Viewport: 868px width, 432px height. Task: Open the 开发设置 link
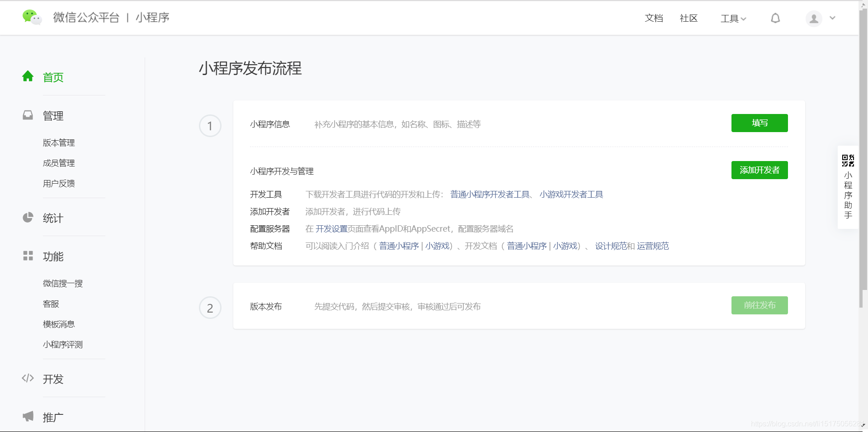tap(331, 229)
